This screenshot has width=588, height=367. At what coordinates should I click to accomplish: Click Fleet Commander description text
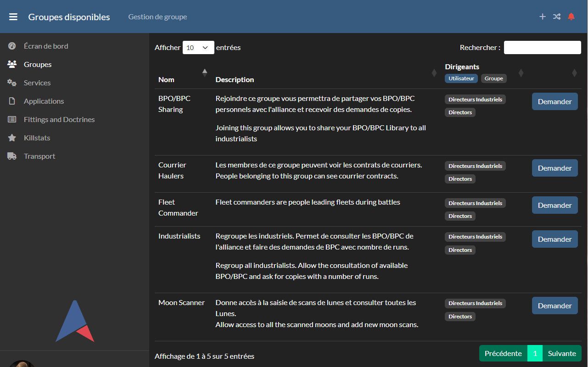click(308, 202)
